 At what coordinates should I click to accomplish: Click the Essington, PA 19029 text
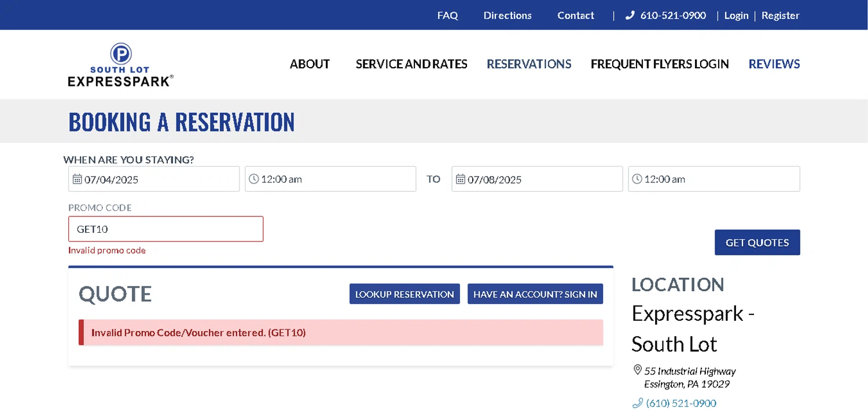(x=687, y=384)
